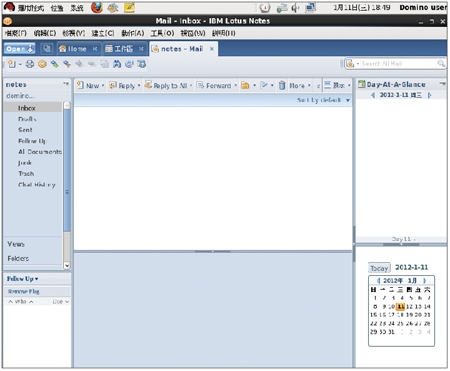Launch Firefox from the top panel
450x371 pixels.
pyautogui.click(x=97, y=7)
